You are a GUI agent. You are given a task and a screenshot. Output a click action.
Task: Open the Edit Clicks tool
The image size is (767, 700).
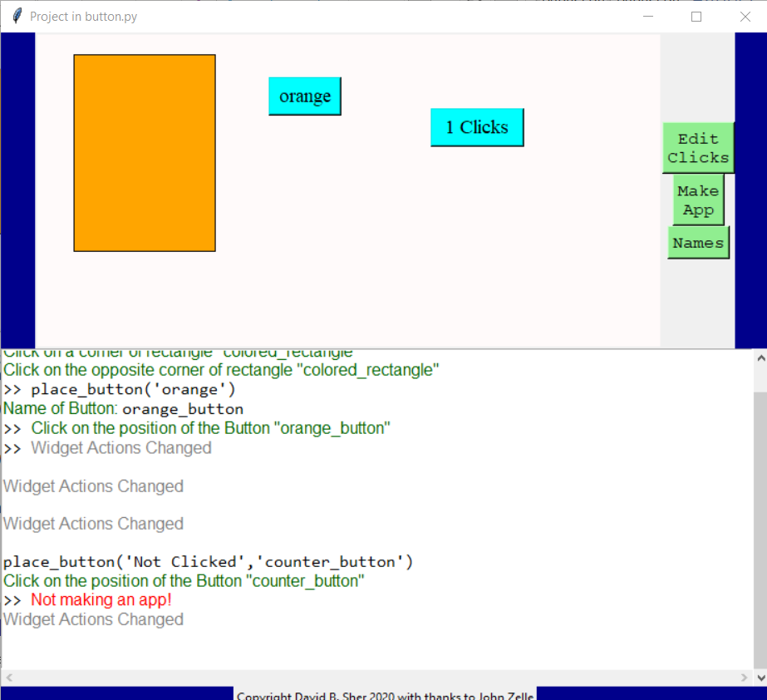pyautogui.click(x=698, y=148)
